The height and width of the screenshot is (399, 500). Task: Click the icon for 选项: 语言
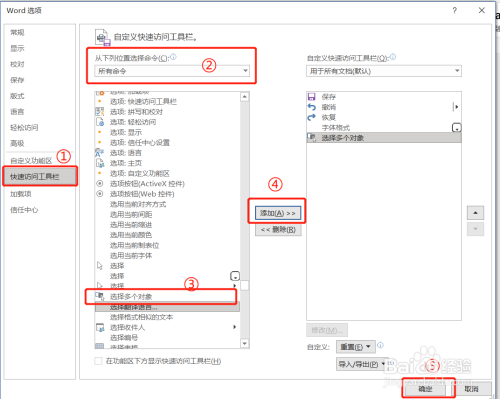[100, 153]
